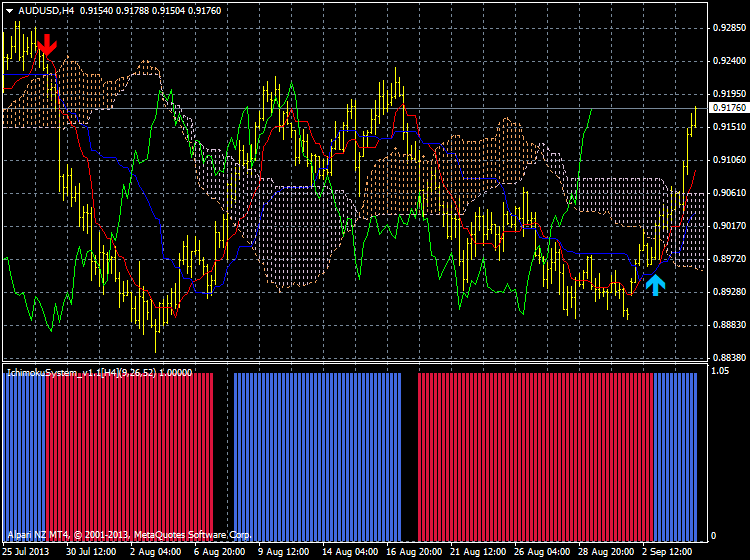Select the AUDUSD,H4 symbol title
The height and width of the screenshot is (560, 750).
coord(46,11)
